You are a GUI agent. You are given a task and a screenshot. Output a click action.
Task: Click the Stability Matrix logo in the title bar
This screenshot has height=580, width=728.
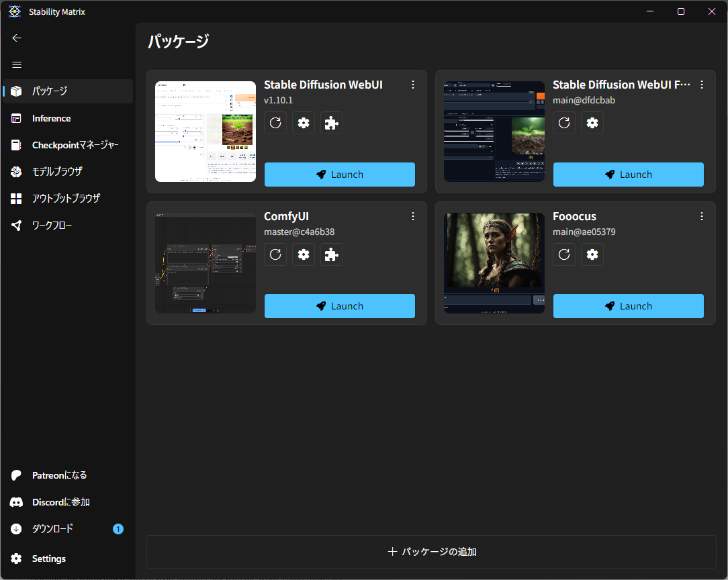[x=15, y=11]
